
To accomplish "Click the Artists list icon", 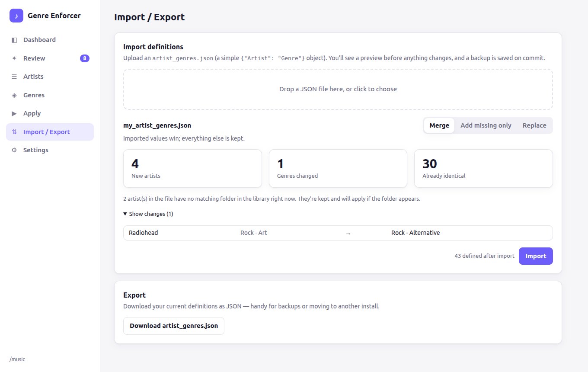I will coord(14,77).
